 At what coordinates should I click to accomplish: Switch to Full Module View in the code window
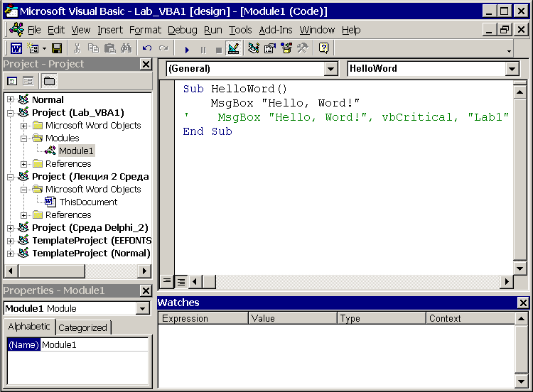[x=181, y=282]
